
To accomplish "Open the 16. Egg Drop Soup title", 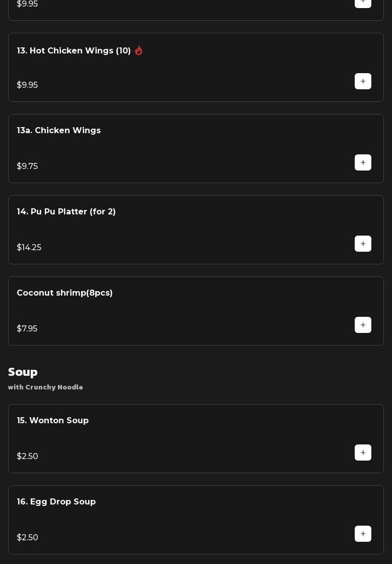I will (x=56, y=502).
